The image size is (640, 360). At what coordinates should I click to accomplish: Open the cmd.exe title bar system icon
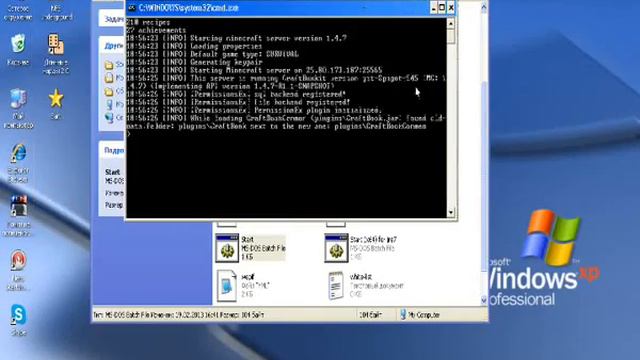tap(131, 8)
